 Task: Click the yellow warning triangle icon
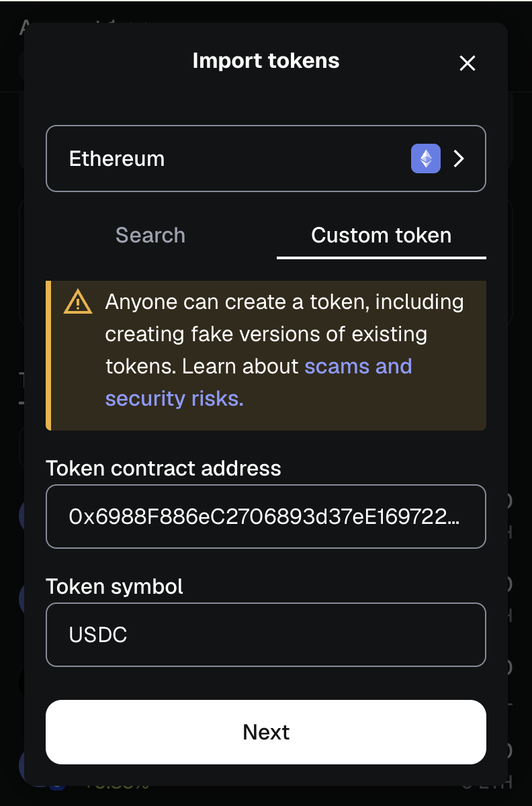pyautogui.click(x=78, y=302)
